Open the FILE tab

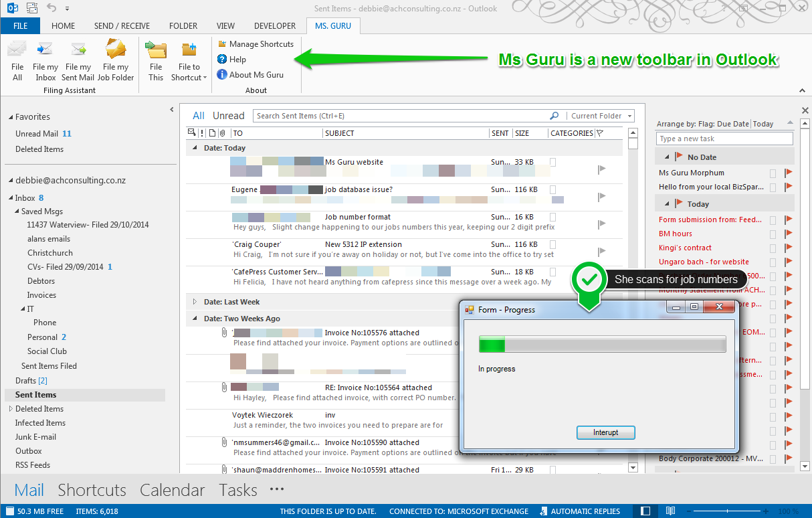click(x=20, y=26)
